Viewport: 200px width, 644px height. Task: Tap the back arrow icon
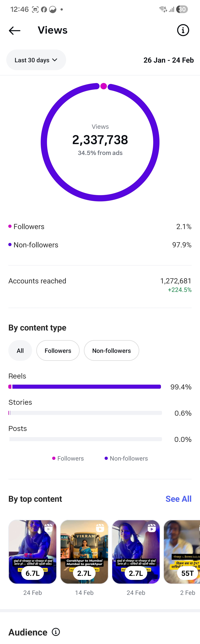pos(14,30)
